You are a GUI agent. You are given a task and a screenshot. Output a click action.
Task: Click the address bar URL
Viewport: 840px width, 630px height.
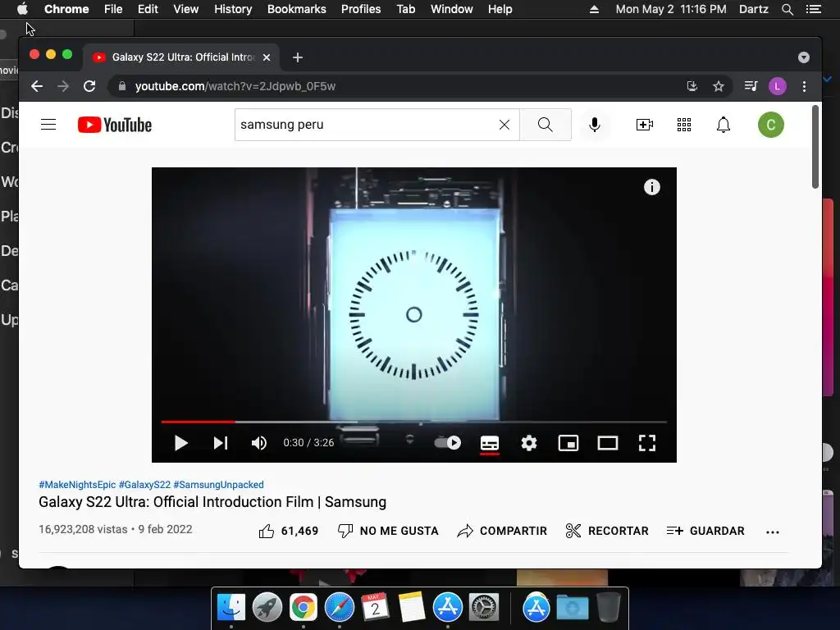coord(235,86)
